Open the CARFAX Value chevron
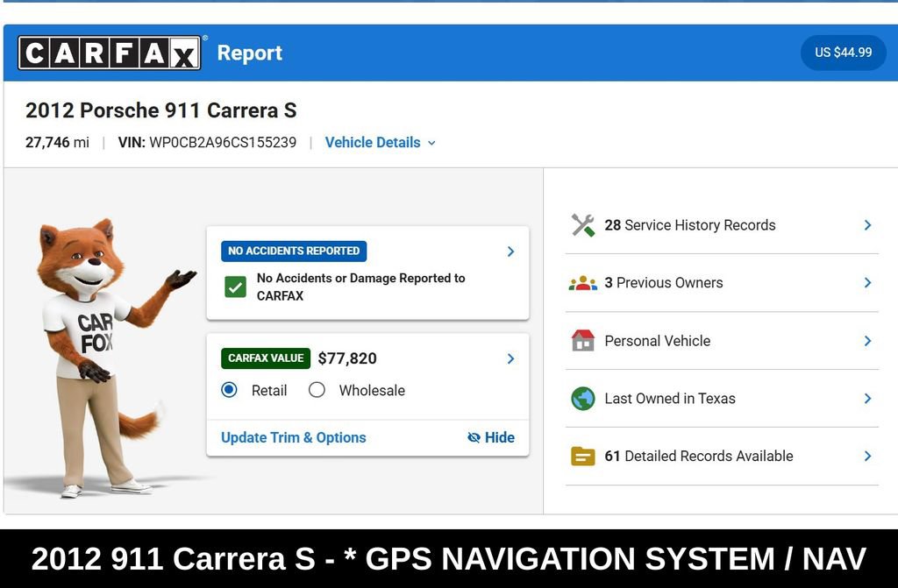Image resolution: width=898 pixels, height=588 pixels. [511, 358]
